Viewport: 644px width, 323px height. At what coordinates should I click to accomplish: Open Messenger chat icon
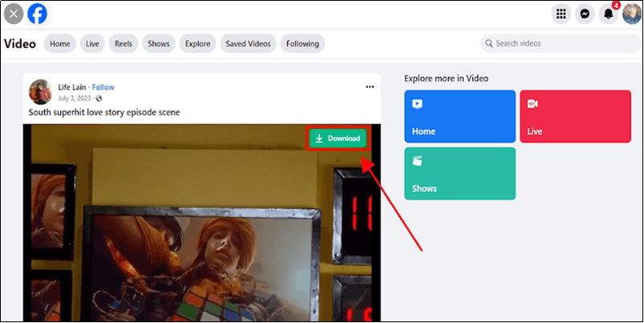(585, 14)
